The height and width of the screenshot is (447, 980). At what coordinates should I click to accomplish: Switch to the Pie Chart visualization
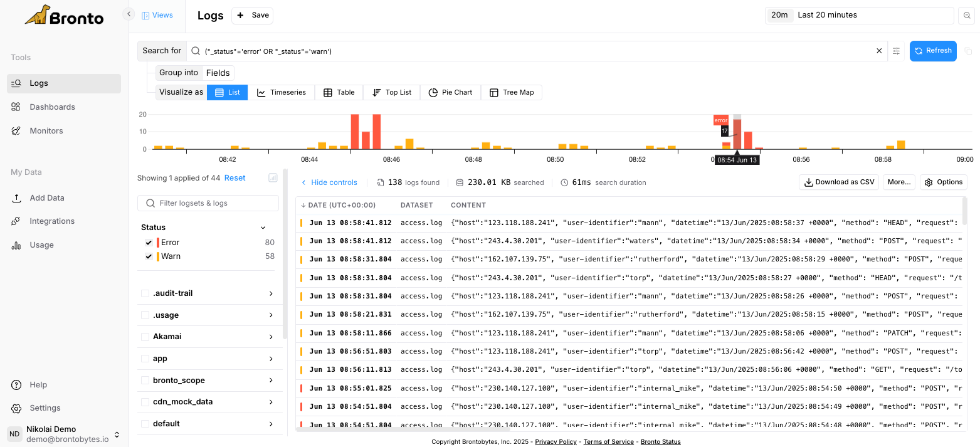click(450, 92)
